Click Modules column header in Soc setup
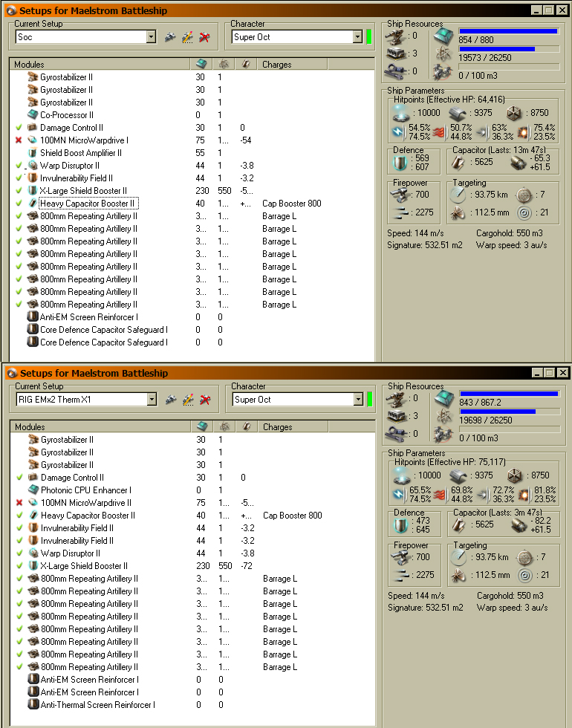Image resolution: width=572 pixels, height=728 pixels. [100, 64]
